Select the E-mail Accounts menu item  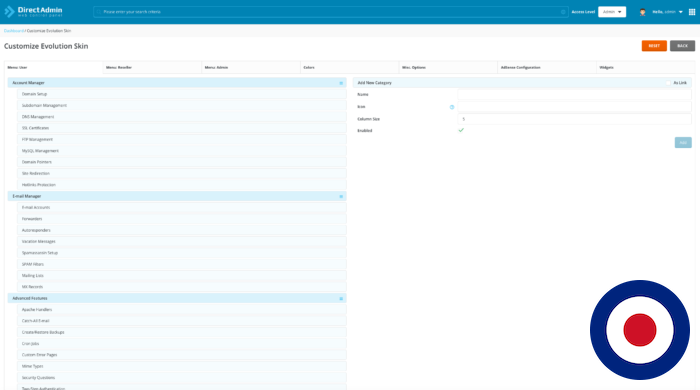click(182, 207)
